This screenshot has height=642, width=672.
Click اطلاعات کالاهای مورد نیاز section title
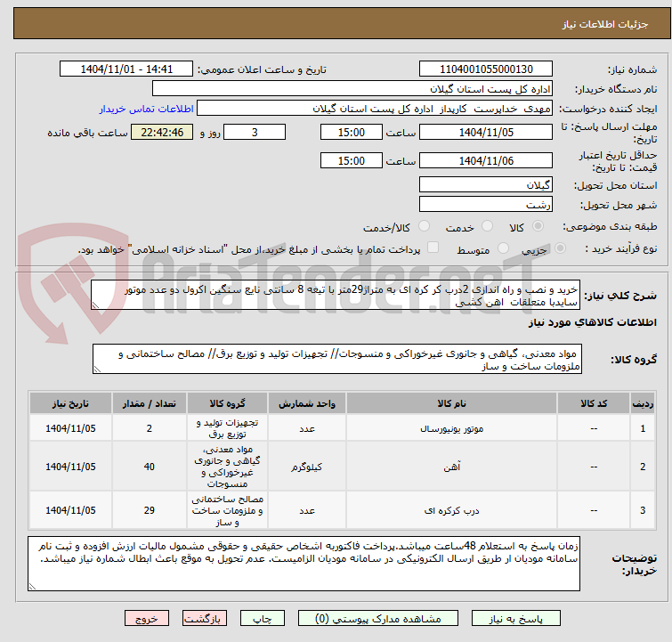click(x=592, y=322)
